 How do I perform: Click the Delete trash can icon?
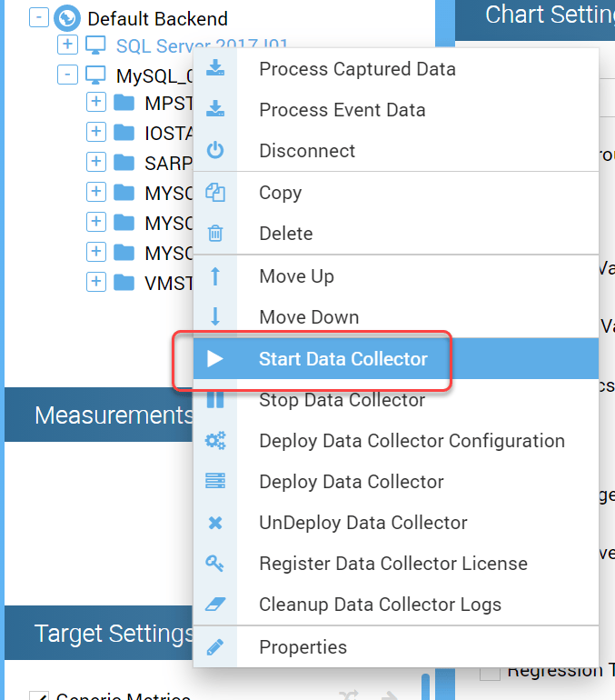[x=215, y=234]
